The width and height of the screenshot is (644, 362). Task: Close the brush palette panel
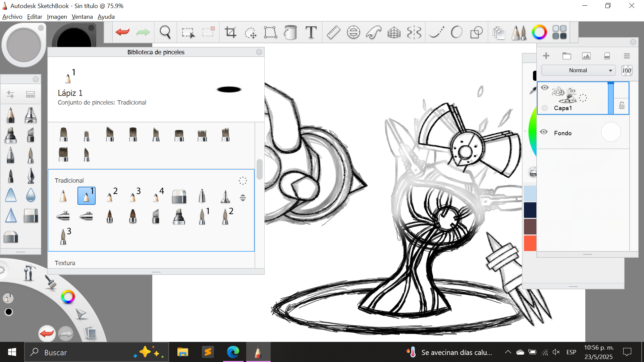(x=36, y=79)
